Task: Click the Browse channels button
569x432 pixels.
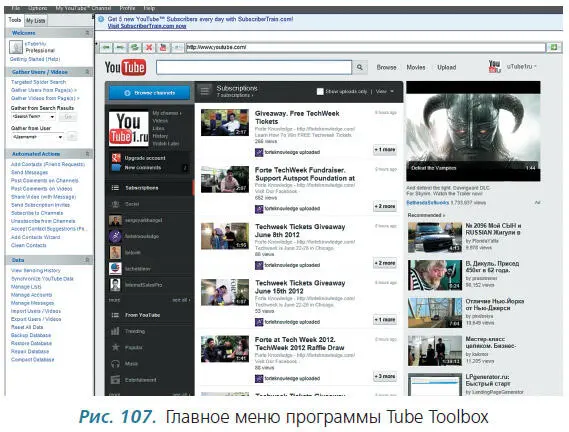Action: [150, 93]
